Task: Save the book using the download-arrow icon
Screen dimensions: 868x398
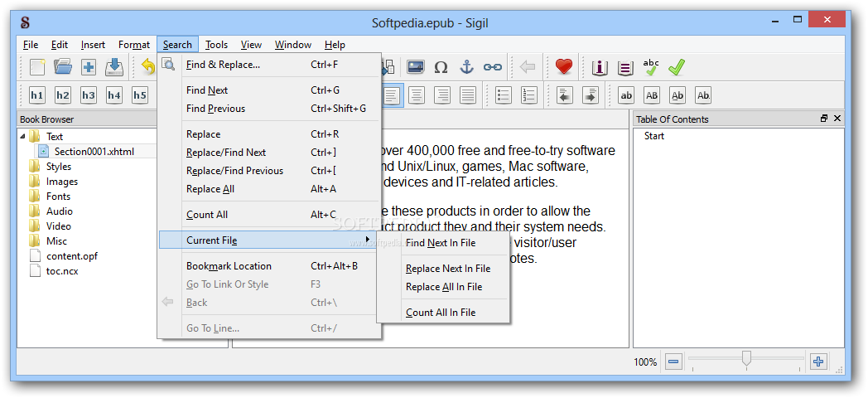Action: [114, 67]
